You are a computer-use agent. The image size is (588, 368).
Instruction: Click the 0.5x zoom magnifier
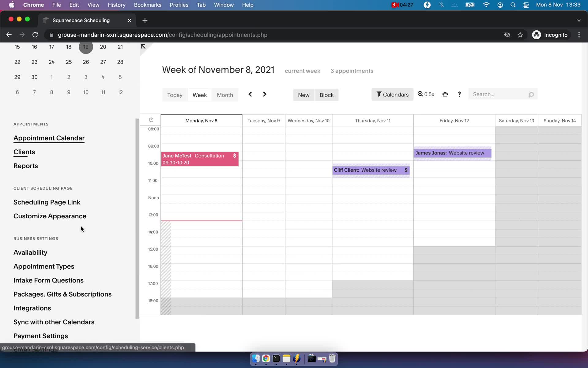[426, 94]
